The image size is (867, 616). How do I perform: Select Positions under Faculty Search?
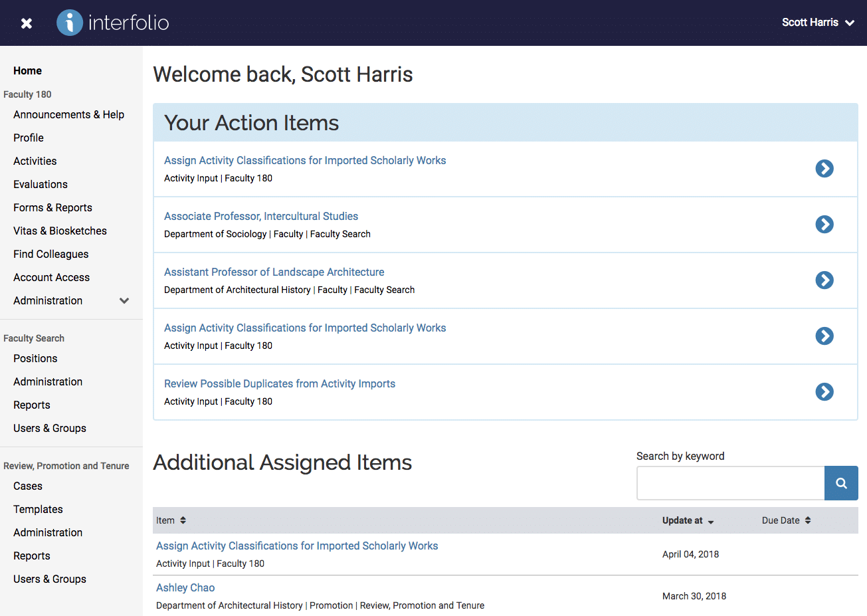pyautogui.click(x=35, y=358)
